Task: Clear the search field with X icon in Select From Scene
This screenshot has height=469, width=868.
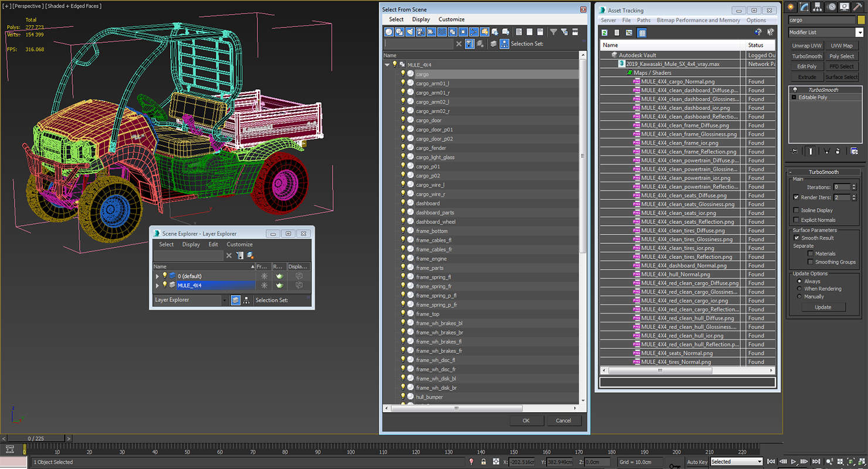Action: [x=459, y=43]
